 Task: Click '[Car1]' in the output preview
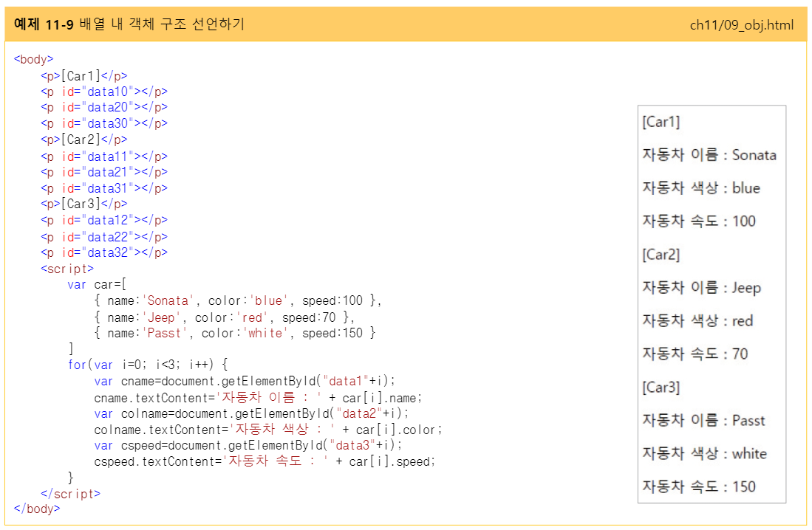(661, 122)
